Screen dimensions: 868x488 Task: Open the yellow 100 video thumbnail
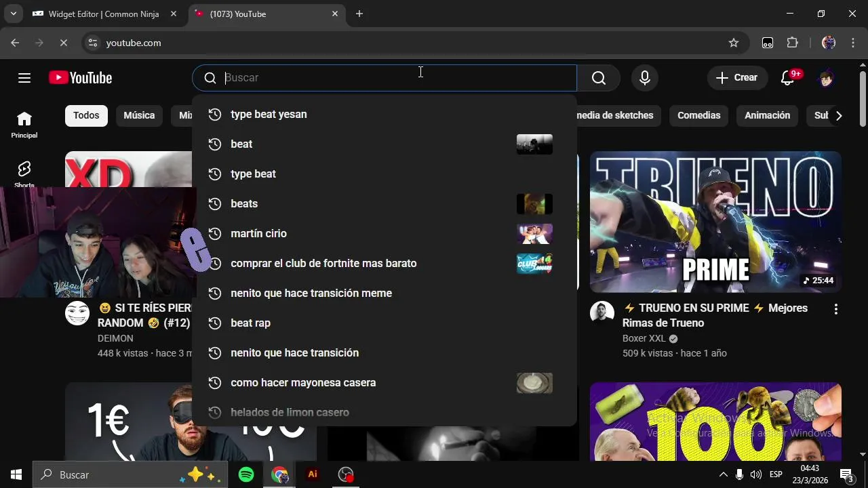(x=715, y=422)
